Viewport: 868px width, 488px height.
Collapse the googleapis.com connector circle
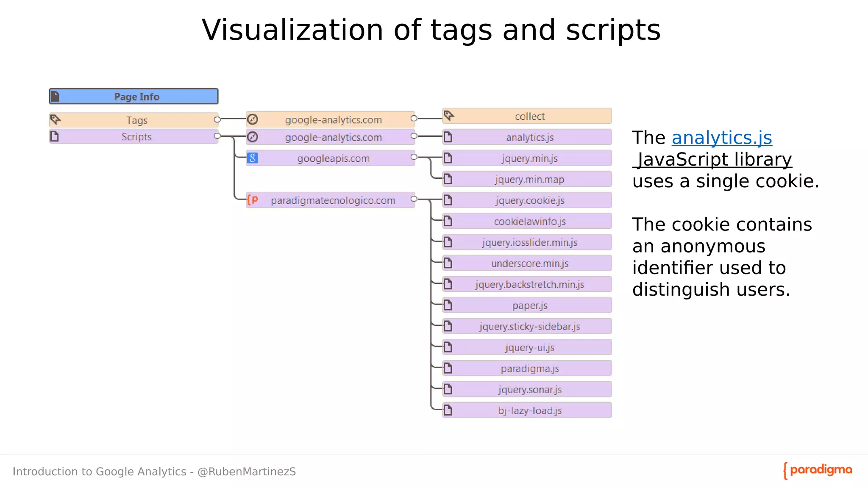pos(414,157)
